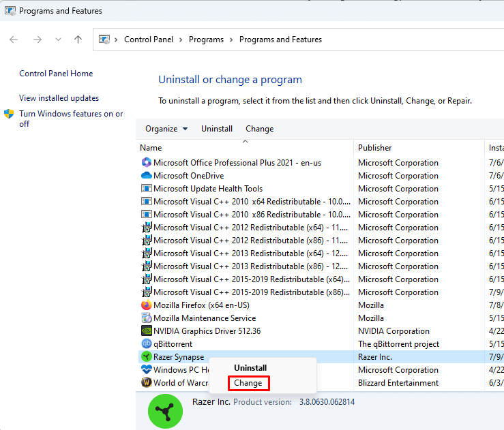Go up one level with Up arrow
Viewport: 504px width, 430px height.
pyautogui.click(x=78, y=40)
